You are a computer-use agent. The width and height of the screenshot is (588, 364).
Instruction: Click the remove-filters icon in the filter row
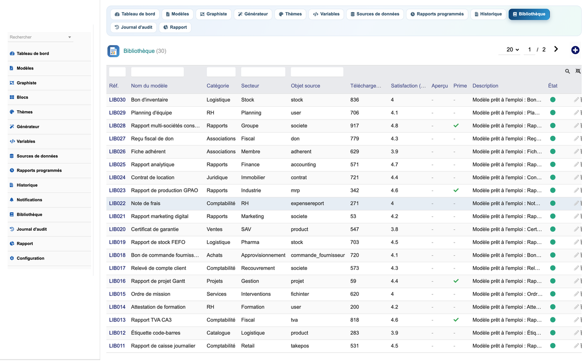click(578, 72)
